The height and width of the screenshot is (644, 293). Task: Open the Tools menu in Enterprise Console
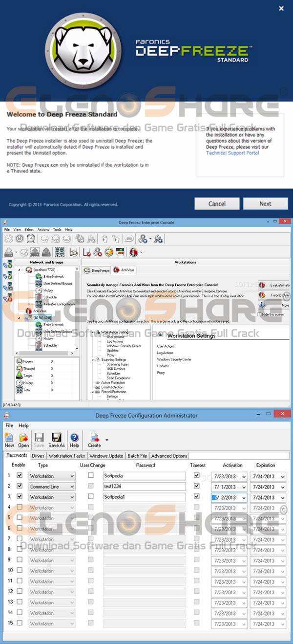point(57,229)
